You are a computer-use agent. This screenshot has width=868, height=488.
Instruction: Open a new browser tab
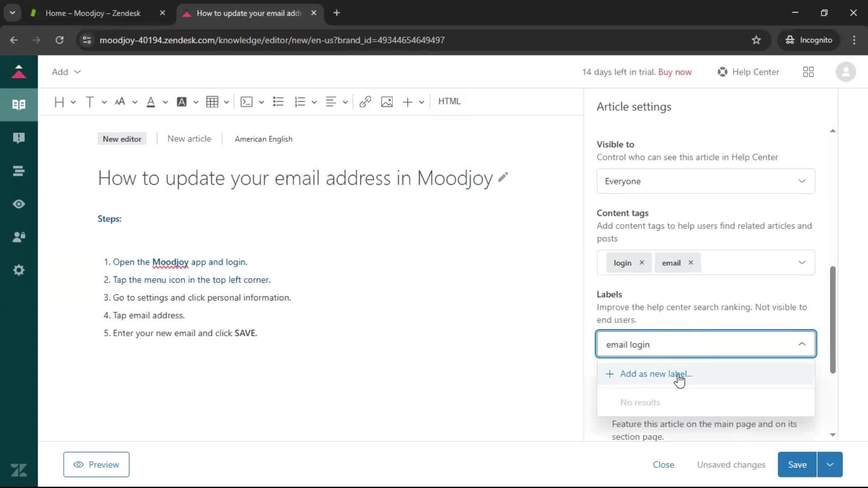(x=336, y=13)
